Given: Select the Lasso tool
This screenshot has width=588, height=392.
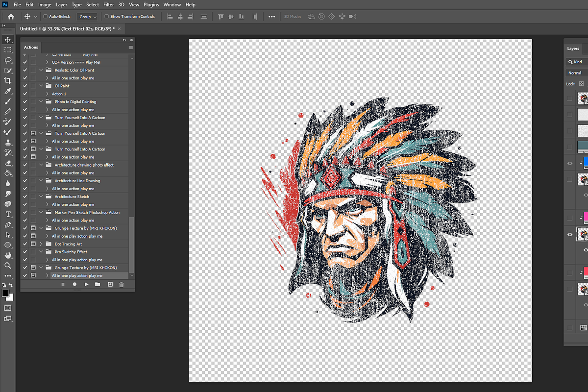Looking at the screenshot, I should (x=8, y=60).
